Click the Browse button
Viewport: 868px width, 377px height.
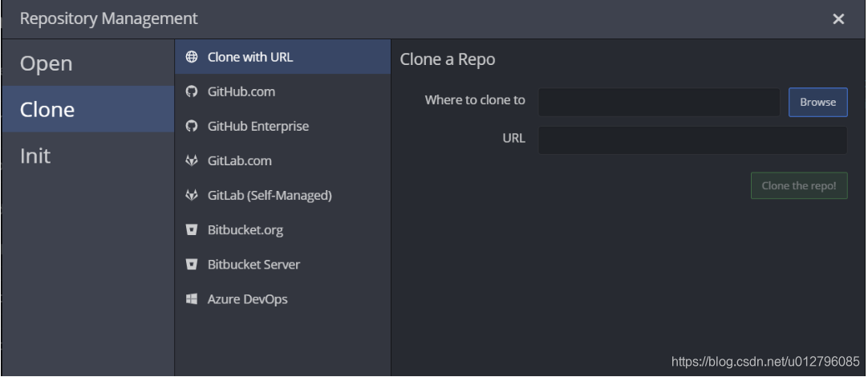pyautogui.click(x=817, y=102)
